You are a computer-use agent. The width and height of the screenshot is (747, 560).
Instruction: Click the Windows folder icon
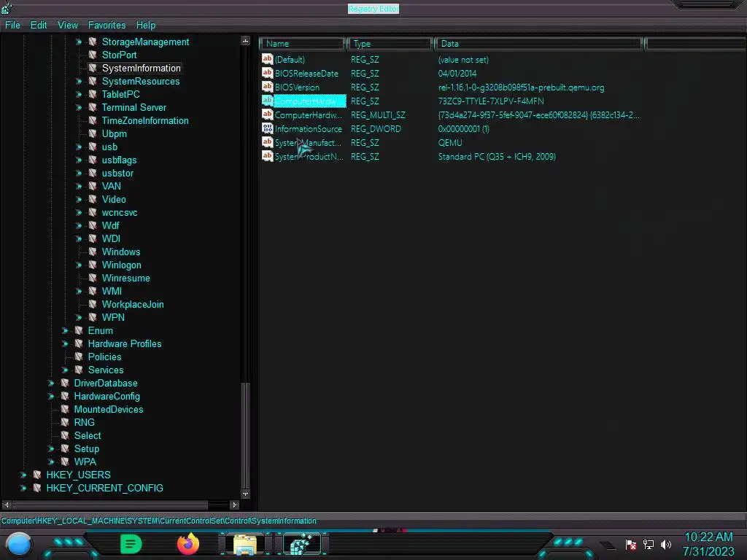[93, 252]
